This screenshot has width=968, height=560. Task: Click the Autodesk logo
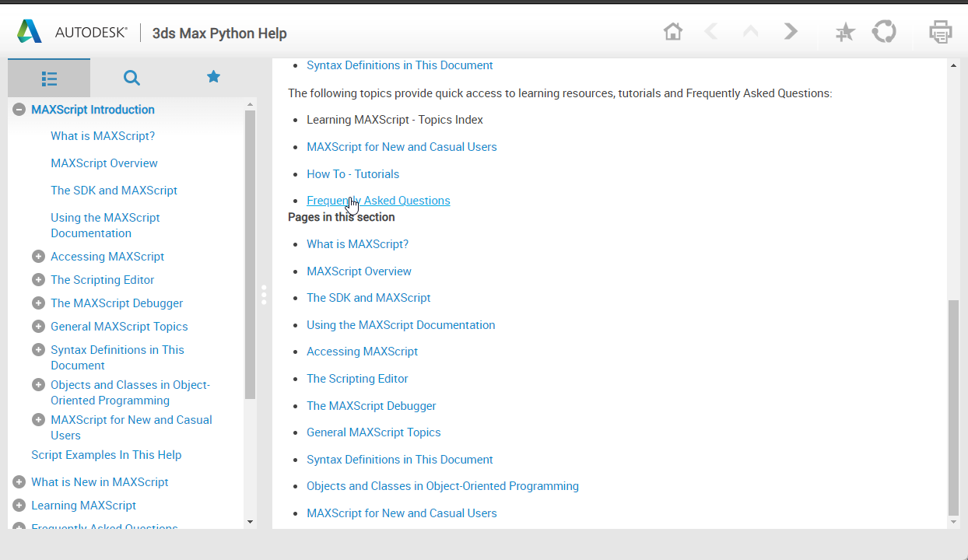[x=30, y=32]
